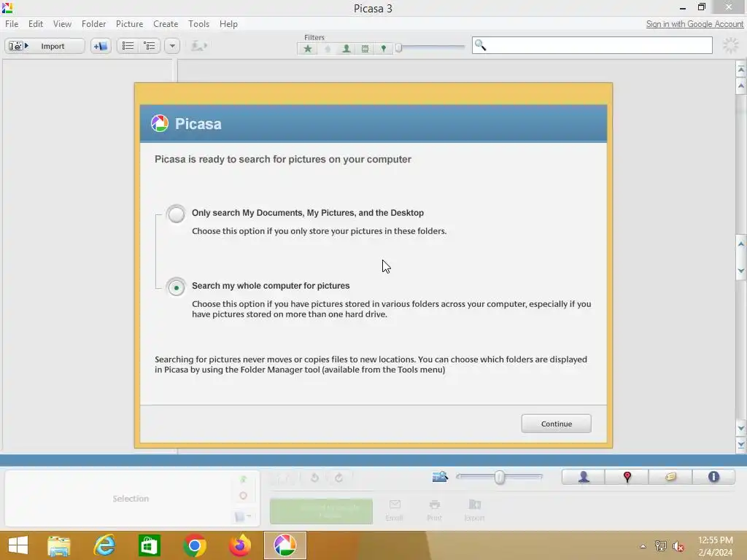The height and width of the screenshot is (560, 747).
Task: Launch Google Chrome from taskbar
Action: click(194, 545)
